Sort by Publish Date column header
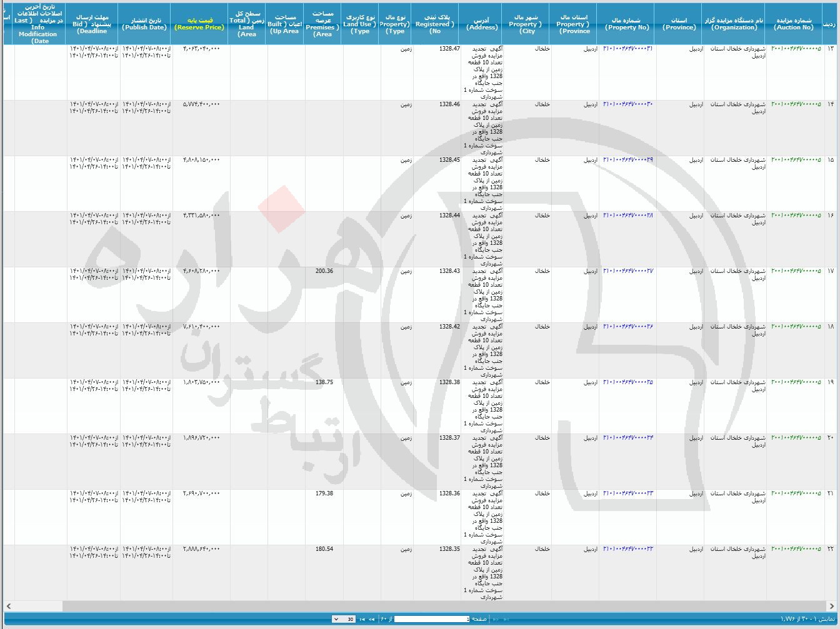Screen dimensions: 840x629 click(x=145, y=23)
